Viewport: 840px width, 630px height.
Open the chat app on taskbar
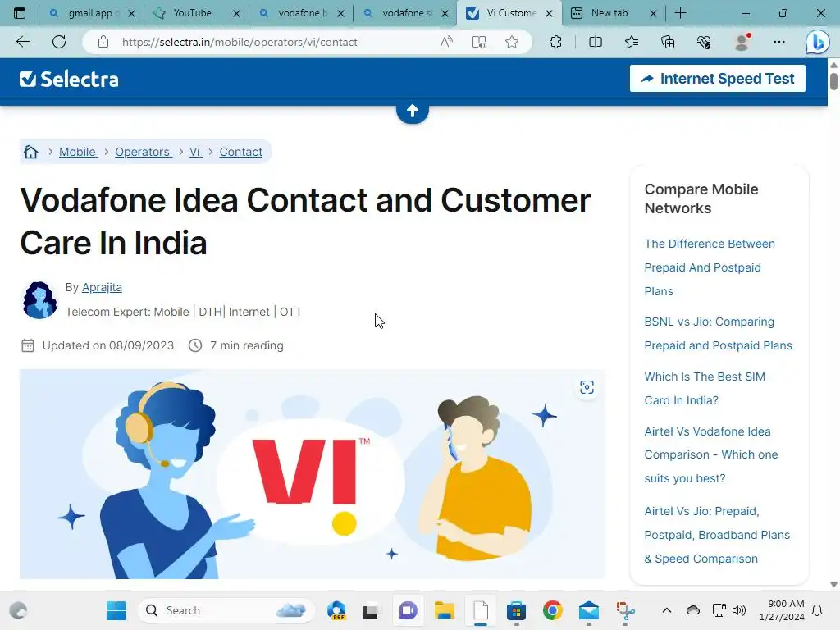(x=408, y=610)
